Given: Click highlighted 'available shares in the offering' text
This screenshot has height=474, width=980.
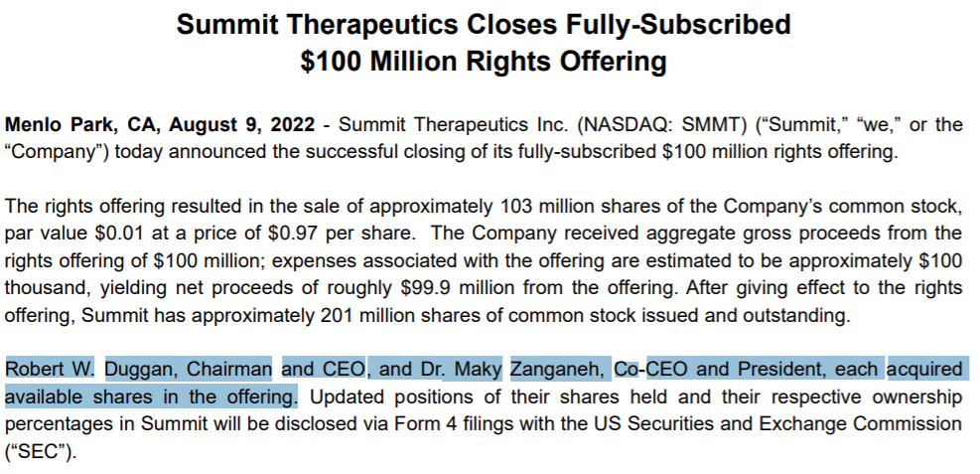Looking at the screenshot, I should 151,396.
